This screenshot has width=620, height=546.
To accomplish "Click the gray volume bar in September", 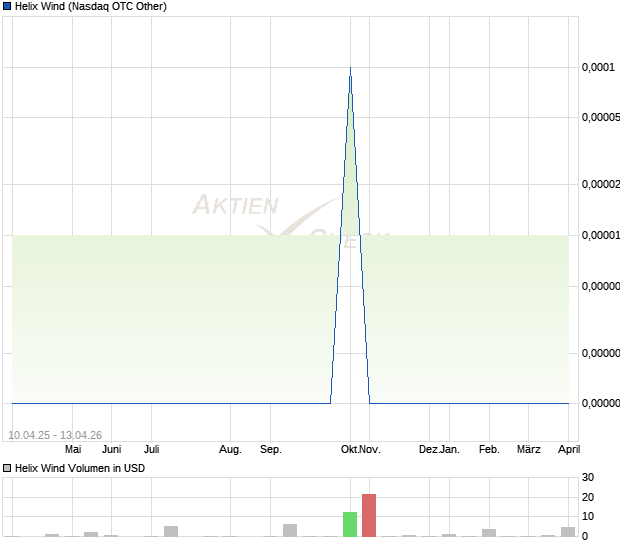I will pyautogui.click(x=290, y=530).
